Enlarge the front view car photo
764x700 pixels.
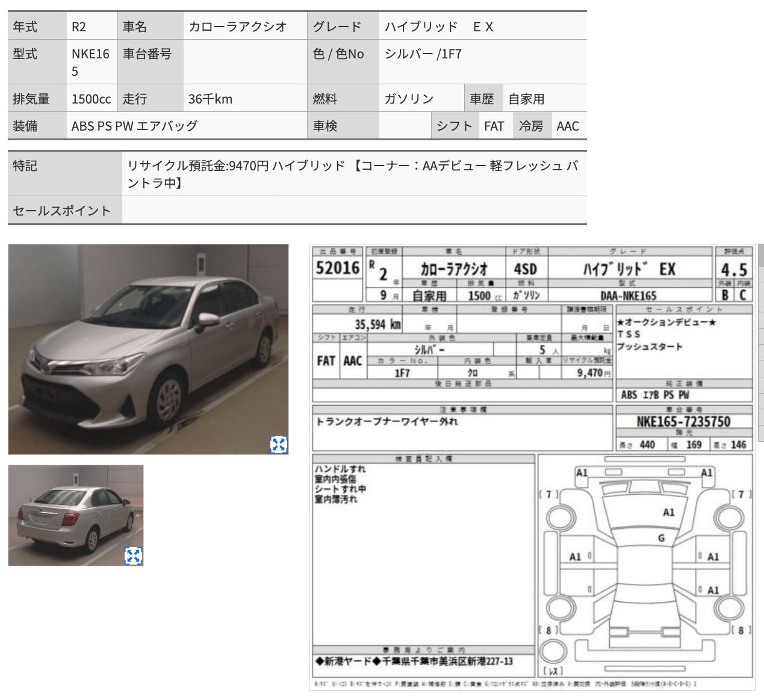point(279,445)
